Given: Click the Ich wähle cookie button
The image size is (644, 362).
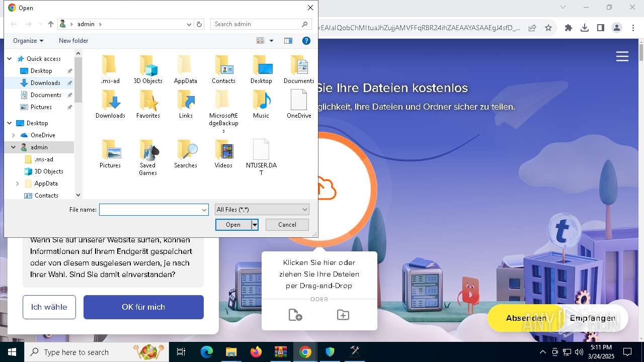Looking at the screenshot, I should [49, 307].
